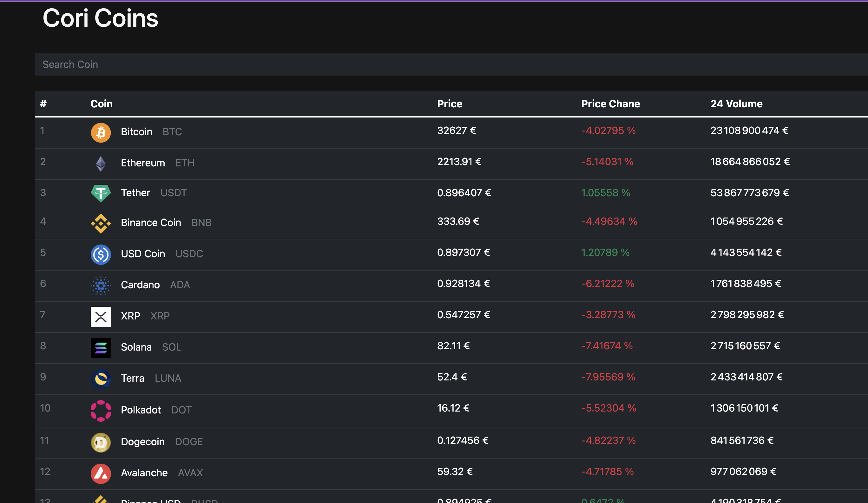Click the Bitcoin logo icon

101,133
